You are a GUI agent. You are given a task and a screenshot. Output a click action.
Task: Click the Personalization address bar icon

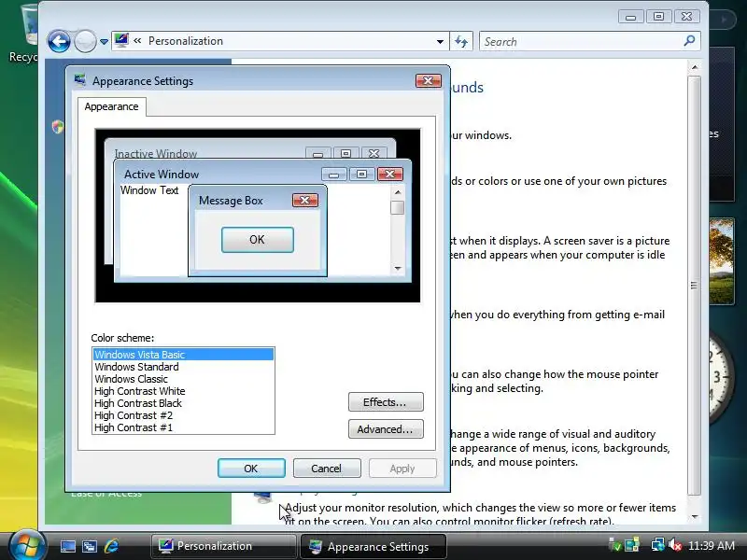[x=121, y=40]
